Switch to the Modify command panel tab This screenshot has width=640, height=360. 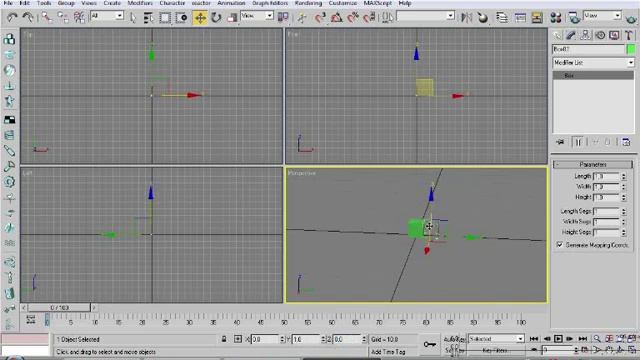pyautogui.click(x=571, y=36)
